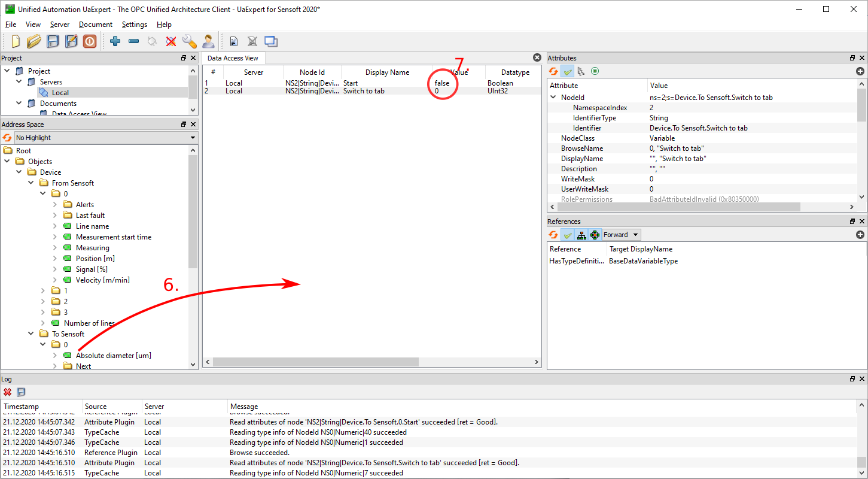
Task: Click the green target icon in Attributes toolbar
Action: coord(595,71)
